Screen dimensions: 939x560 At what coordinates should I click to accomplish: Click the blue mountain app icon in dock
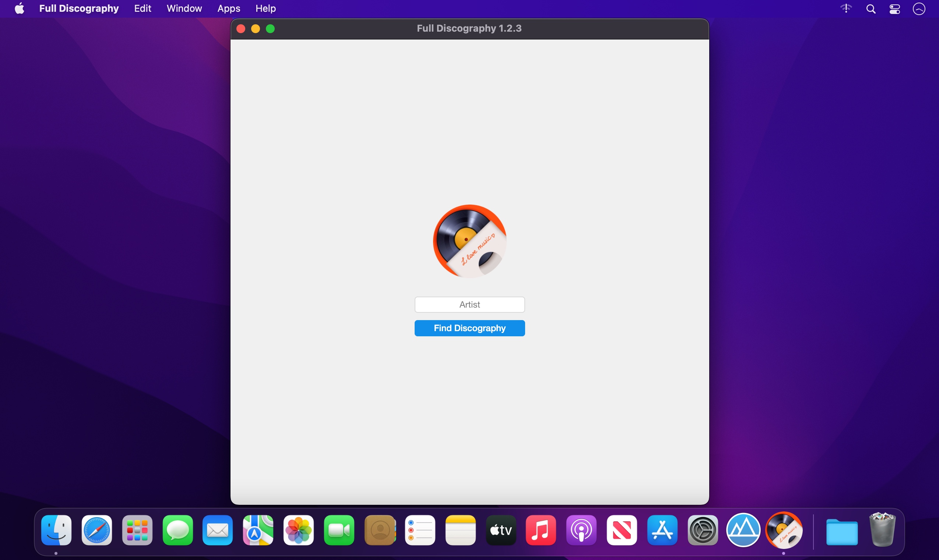(x=743, y=530)
